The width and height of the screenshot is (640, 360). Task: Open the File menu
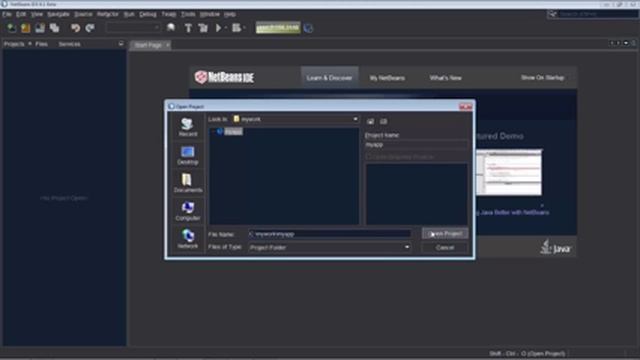click(x=7, y=14)
